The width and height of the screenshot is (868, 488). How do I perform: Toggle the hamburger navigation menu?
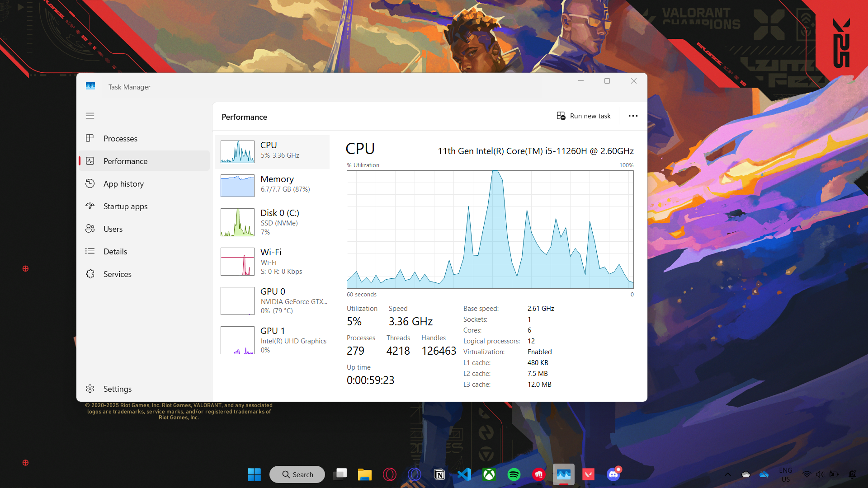point(90,116)
